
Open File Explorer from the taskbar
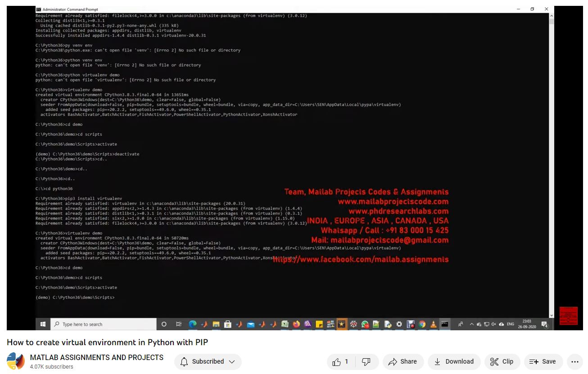216,324
